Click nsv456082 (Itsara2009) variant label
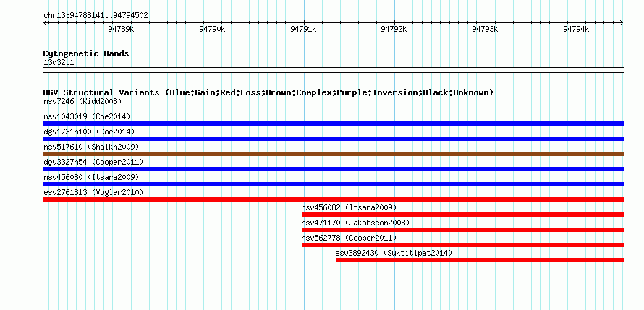The image size is (644, 310). (349, 207)
